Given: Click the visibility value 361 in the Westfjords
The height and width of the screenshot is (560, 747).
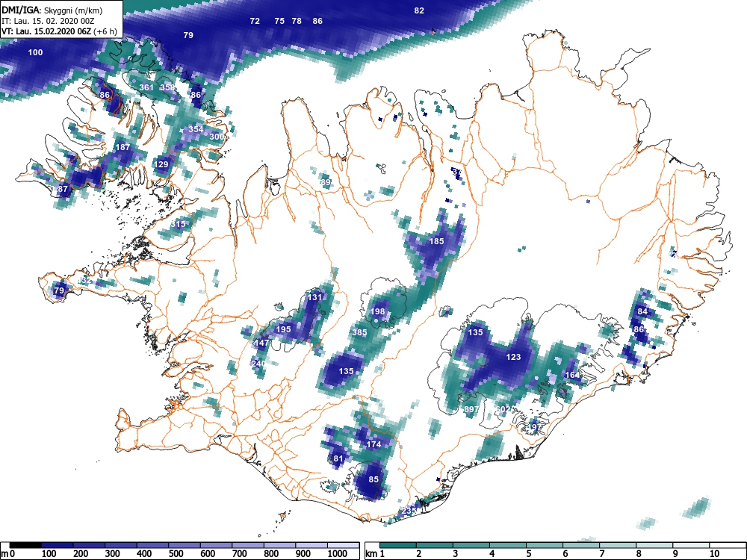Looking at the screenshot, I should (146, 87).
